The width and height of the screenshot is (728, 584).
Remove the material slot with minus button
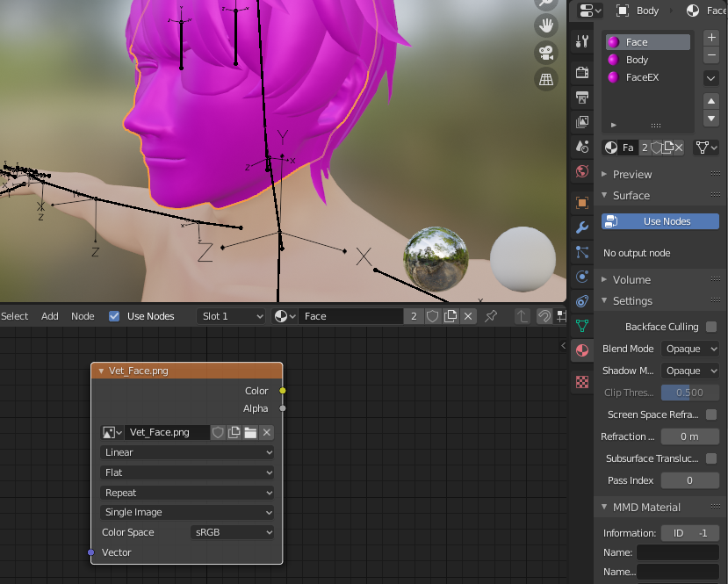(710, 55)
